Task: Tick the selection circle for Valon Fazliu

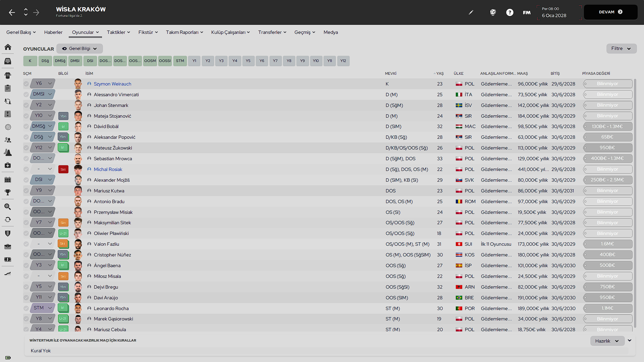Action: pos(26,244)
